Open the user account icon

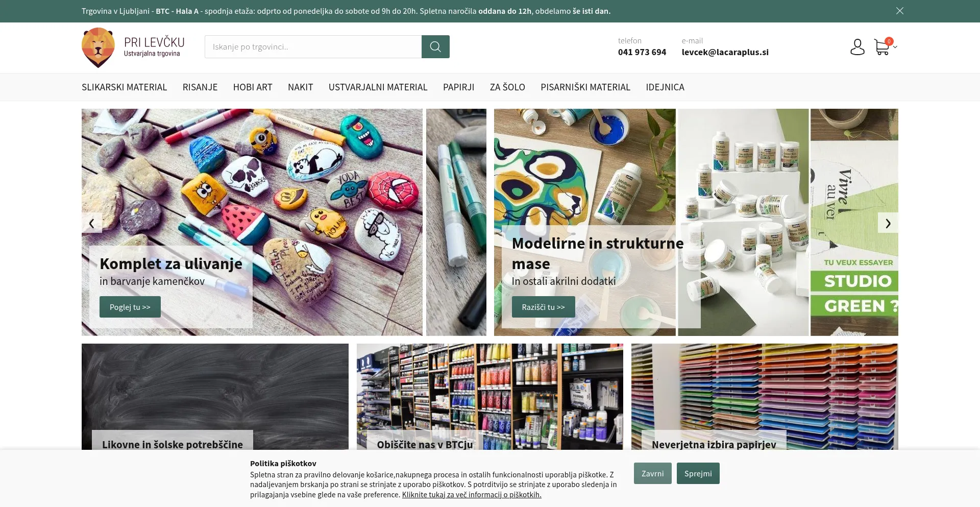[857, 47]
